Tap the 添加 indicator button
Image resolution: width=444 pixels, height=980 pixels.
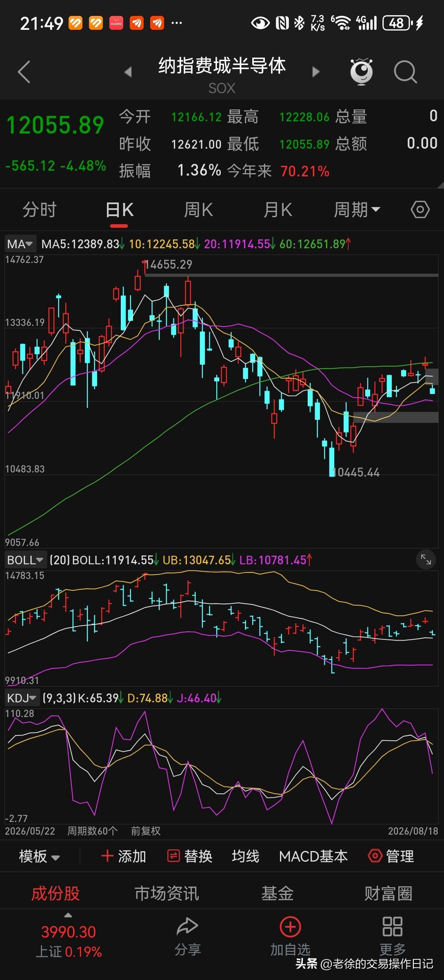124,856
